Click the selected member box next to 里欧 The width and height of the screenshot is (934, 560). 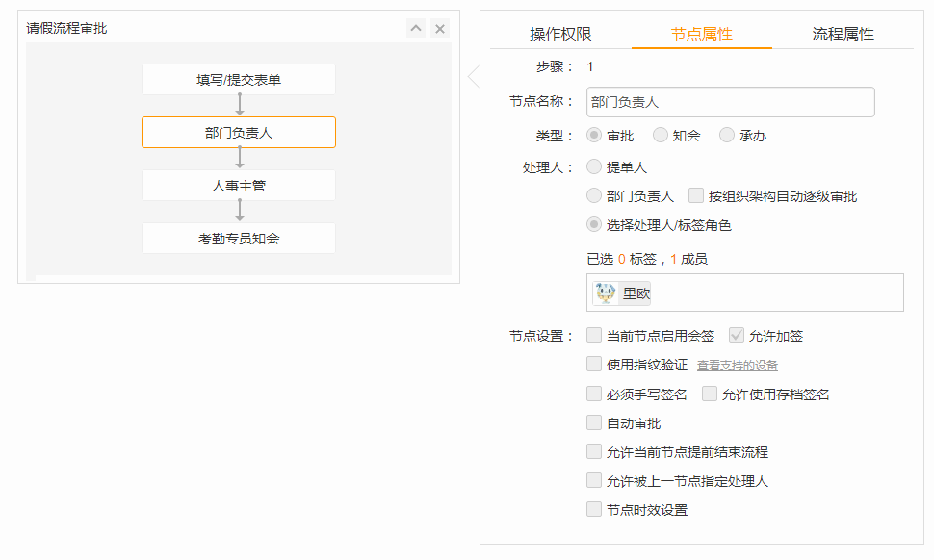coord(744,293)
